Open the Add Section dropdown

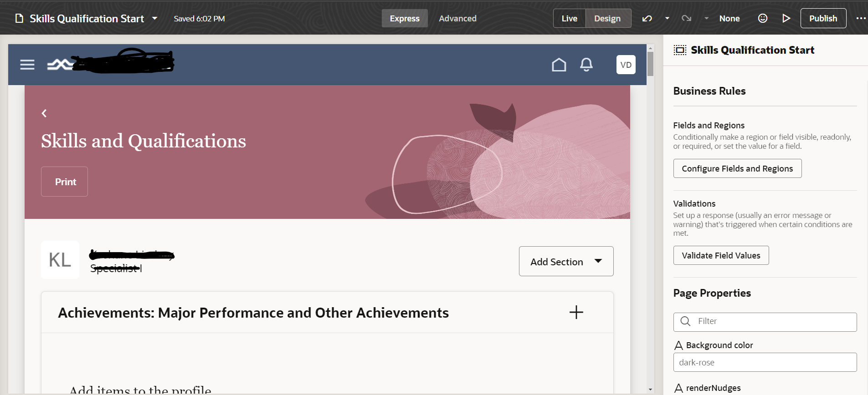[566, 261]
